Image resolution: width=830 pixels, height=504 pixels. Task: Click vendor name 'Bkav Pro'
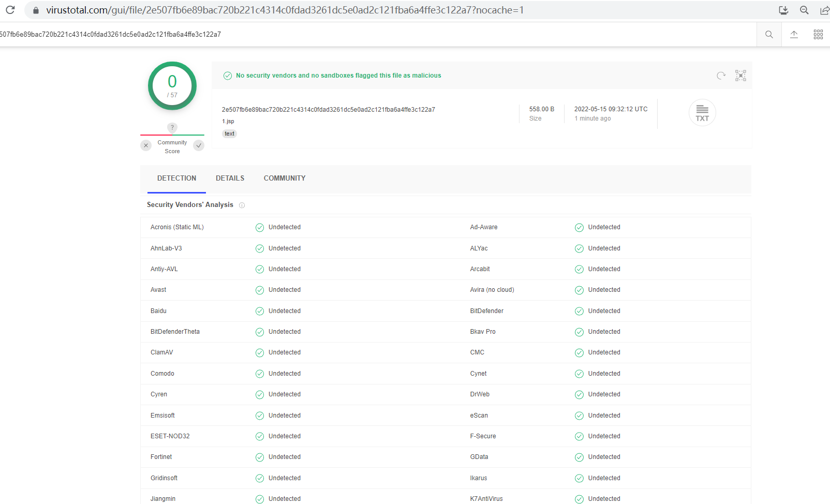pos(483,332)
